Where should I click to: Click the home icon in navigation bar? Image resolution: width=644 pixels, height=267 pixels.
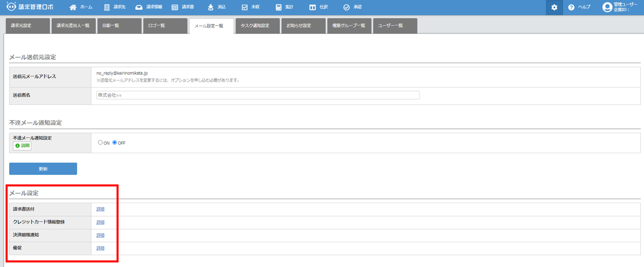(x=73, y=8)
